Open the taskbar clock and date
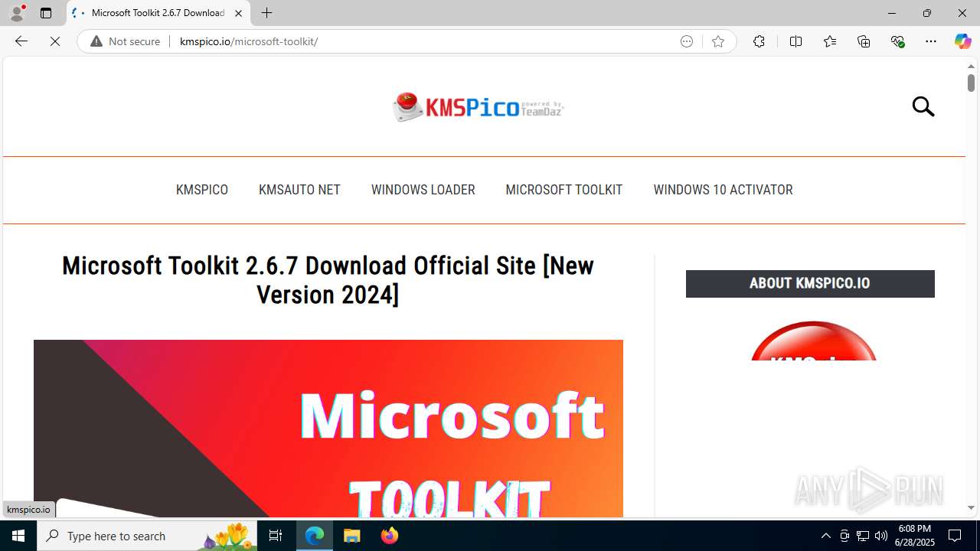Viewport: 980px width, 551px height. click(916, 536)
